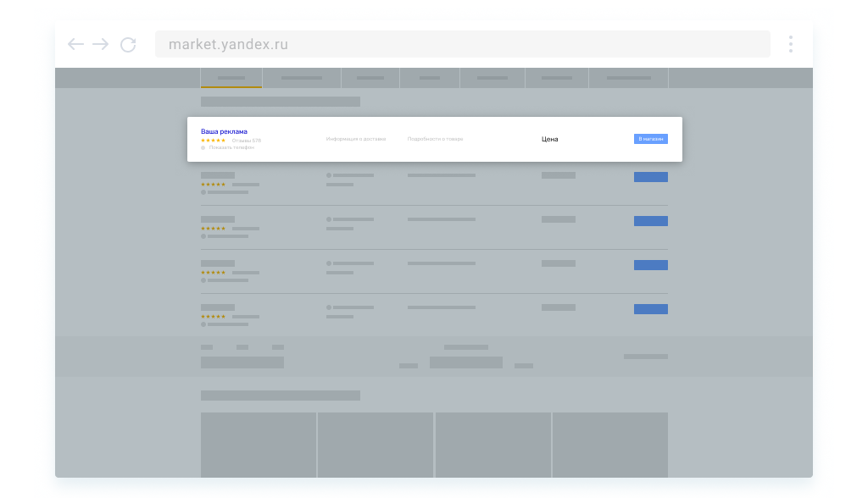Image resolution: width=868 pixels, height=498 pixels.
Task: Click Информация о доставке text
Action: (x=356, y=139)
